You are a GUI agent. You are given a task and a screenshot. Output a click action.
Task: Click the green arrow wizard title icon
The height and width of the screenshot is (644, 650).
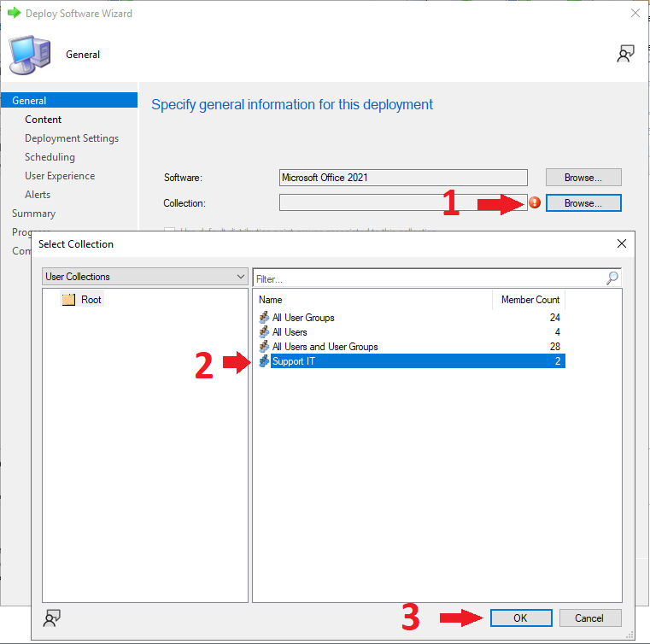pyautogui.click(x=15, y=13)
